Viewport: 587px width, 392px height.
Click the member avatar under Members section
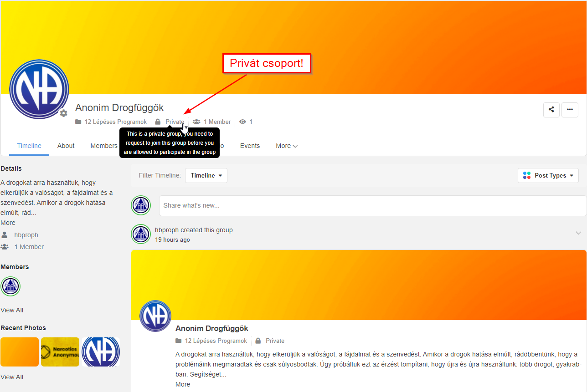point(10,286)
